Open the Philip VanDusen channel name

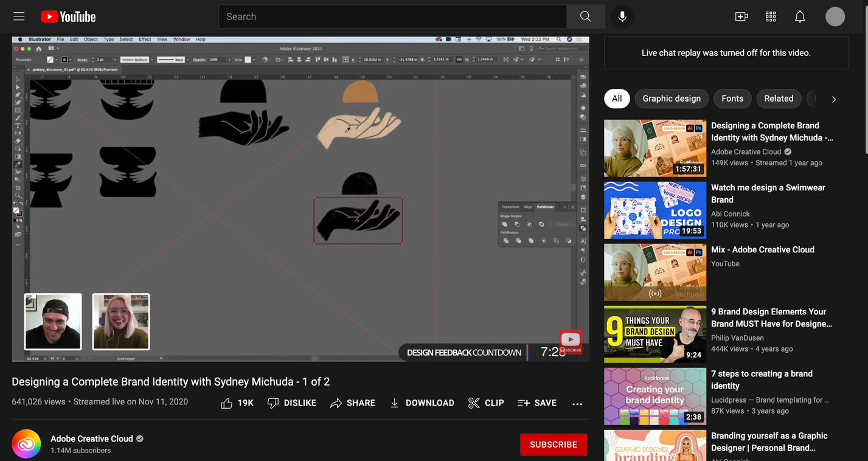(x=737, y=338)
